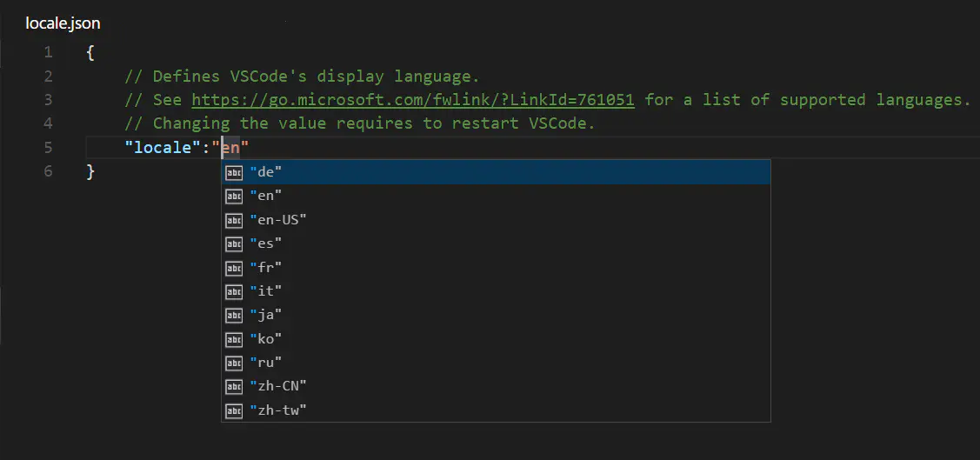The width and height of the screenshot is (980, 460).
Task: Choose the "en" autocomplete entry
Action: [x=497, y=197]
